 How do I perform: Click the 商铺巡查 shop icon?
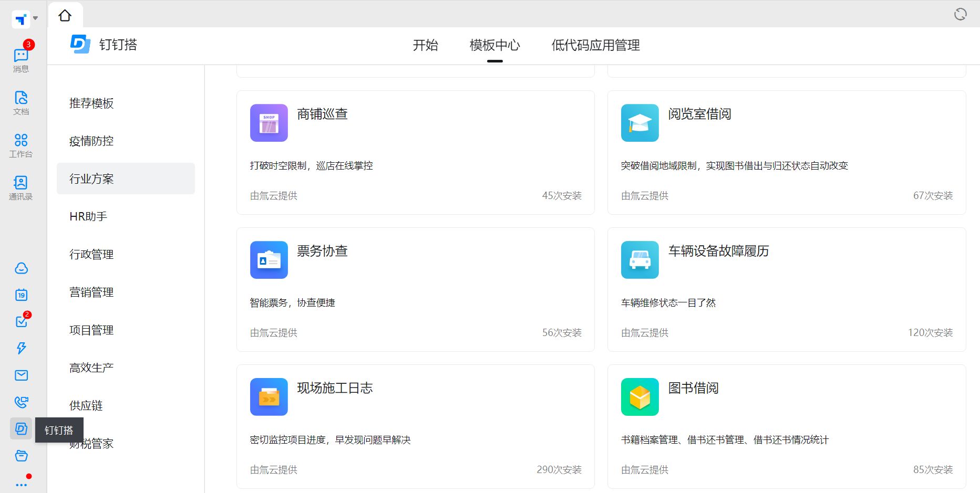click(x=269, y=123)
